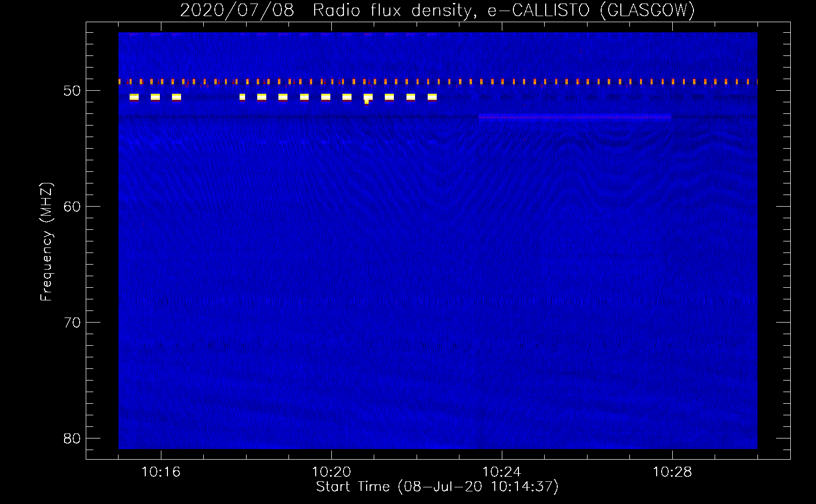Click the '60' frequency tick label
816x504 pixels.
tap(72, 207)
